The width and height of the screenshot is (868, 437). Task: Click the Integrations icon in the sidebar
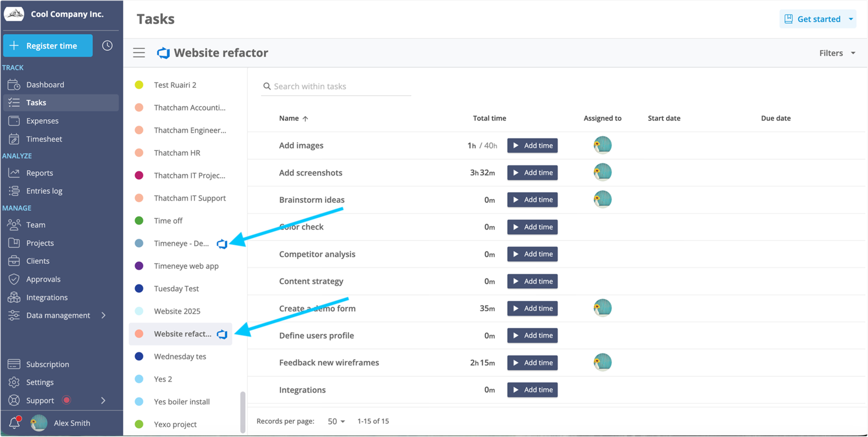pyautogui.click(x=14, y=298)
